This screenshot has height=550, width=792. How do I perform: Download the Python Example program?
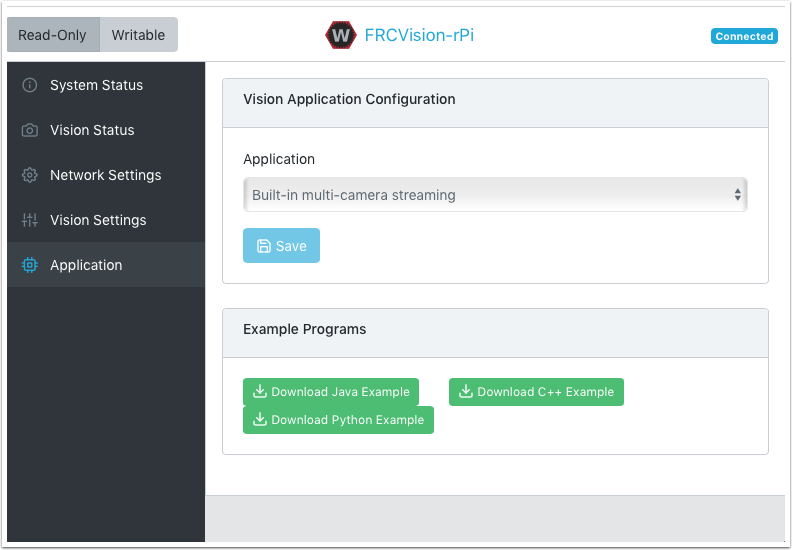338,420
